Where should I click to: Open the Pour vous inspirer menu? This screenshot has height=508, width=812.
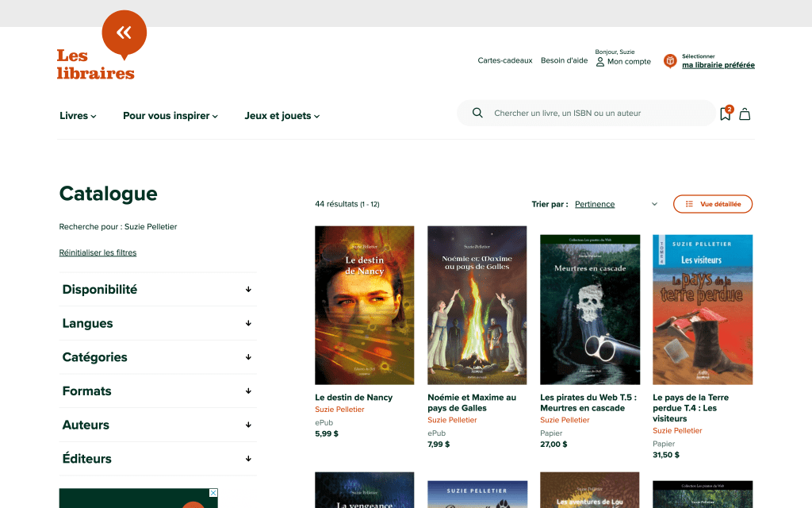[x=170, y=116]
